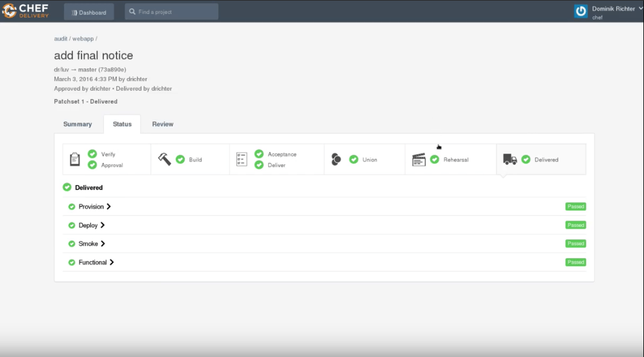
Task: Click the Passed badge for Provision
Action: pyautogui.click(x=575, y=206)
